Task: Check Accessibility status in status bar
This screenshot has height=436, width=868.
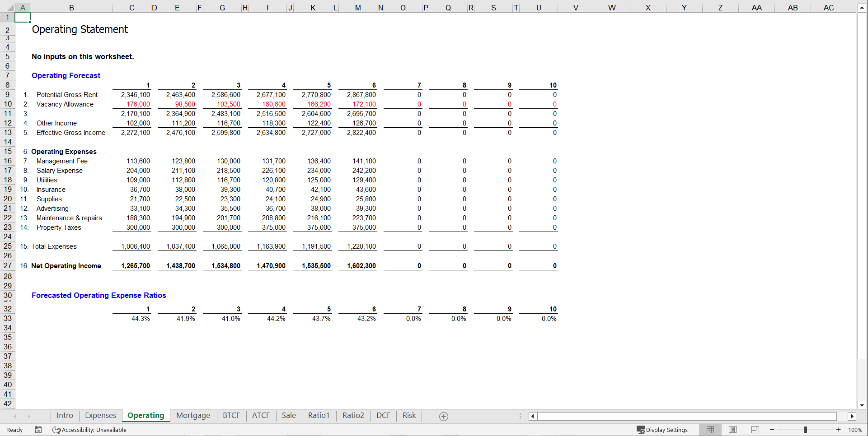Action: [x=89, y=430]
